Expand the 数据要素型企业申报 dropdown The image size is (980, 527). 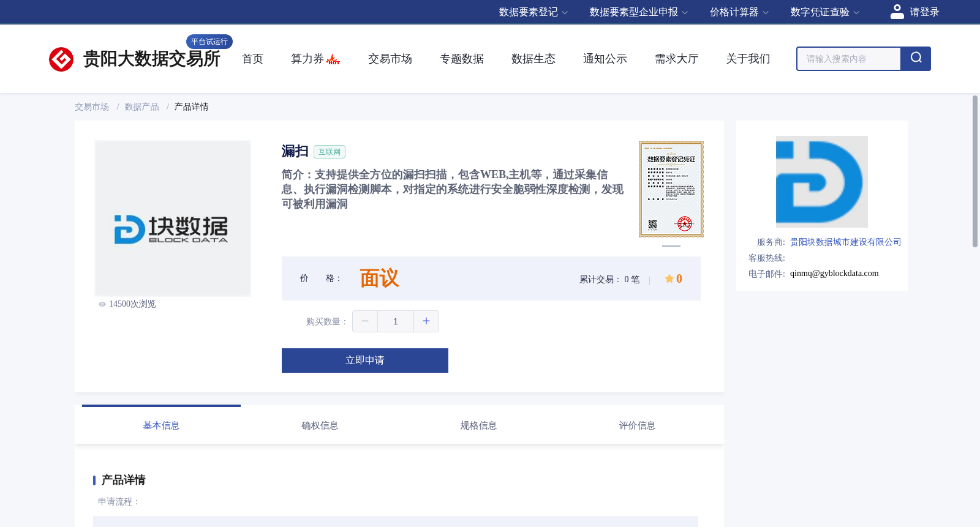[x=639, y=12]
